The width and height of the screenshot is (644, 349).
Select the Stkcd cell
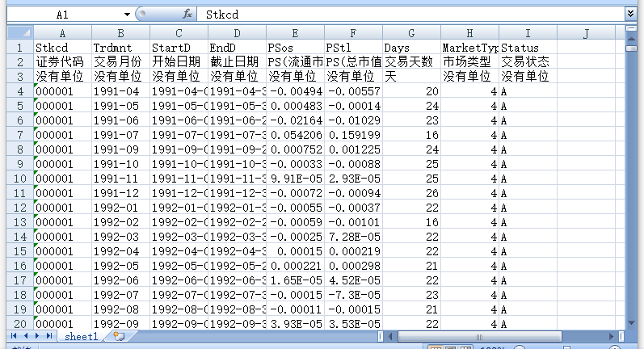62,48
